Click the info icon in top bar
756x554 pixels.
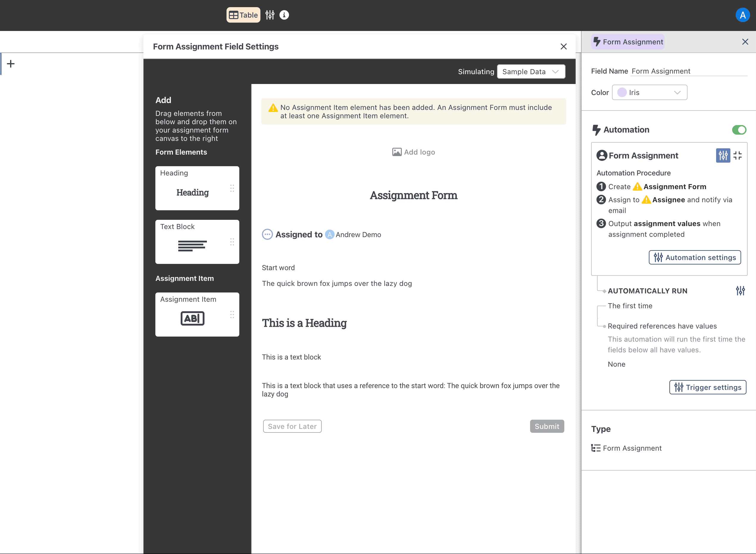(284, 15)
